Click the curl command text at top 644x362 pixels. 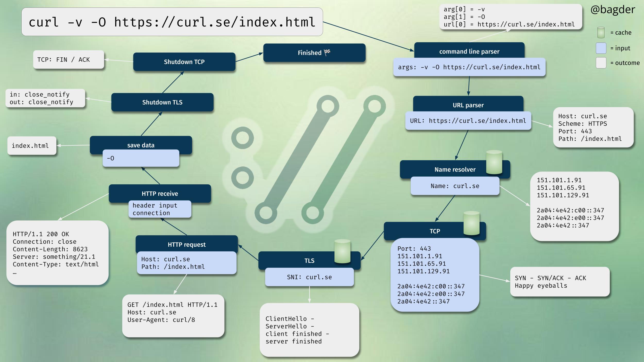pos(172,22)
